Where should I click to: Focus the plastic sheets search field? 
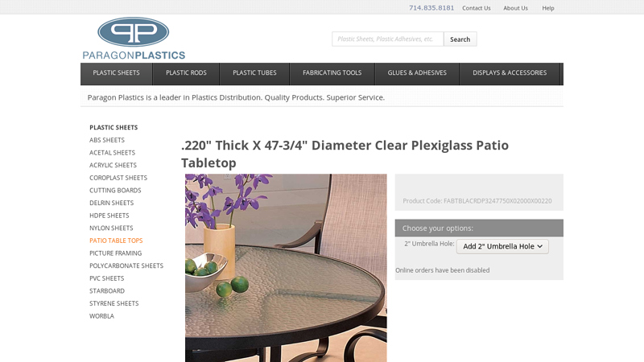click(x=388, y=39)
